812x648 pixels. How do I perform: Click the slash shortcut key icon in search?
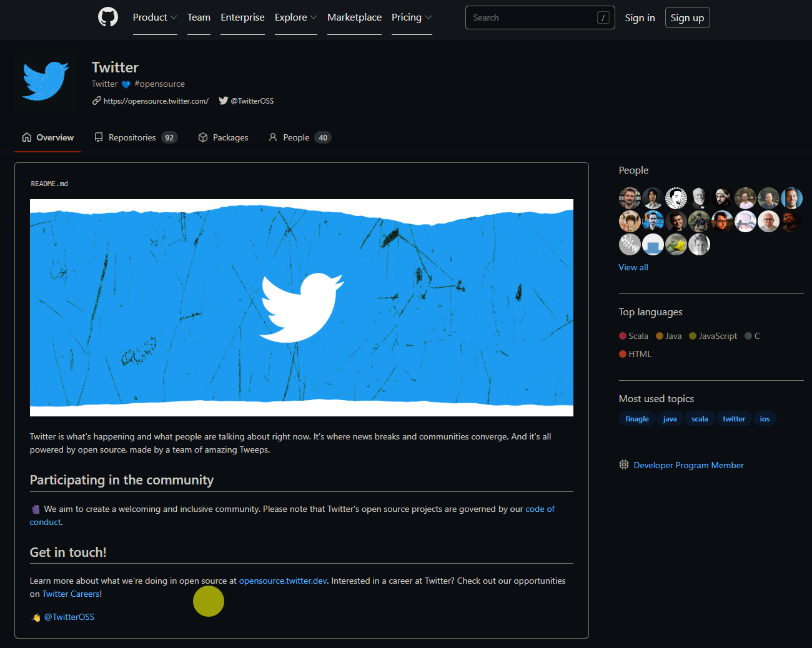[603, 17]
